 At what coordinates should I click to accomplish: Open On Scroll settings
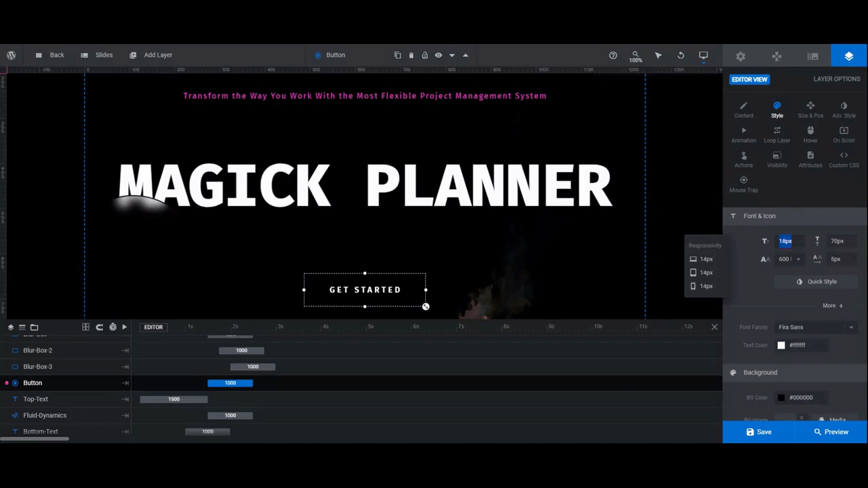coord(844,135)
